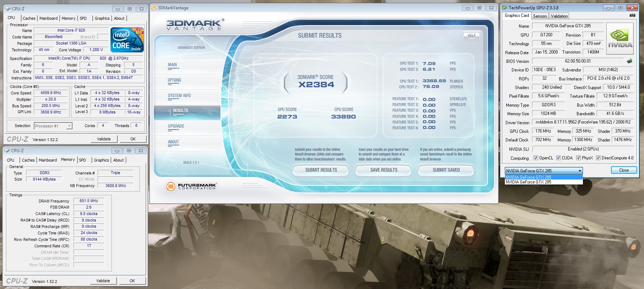
Task: Open the Sensors tab in GPU-Z
Action: point(540,16)
